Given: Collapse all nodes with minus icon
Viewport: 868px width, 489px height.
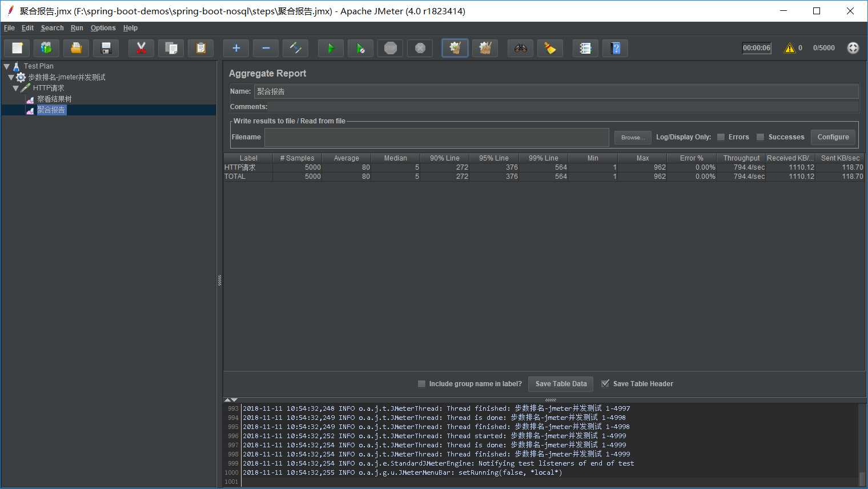Looking at the screenshot, I should [x=266, y=48].
